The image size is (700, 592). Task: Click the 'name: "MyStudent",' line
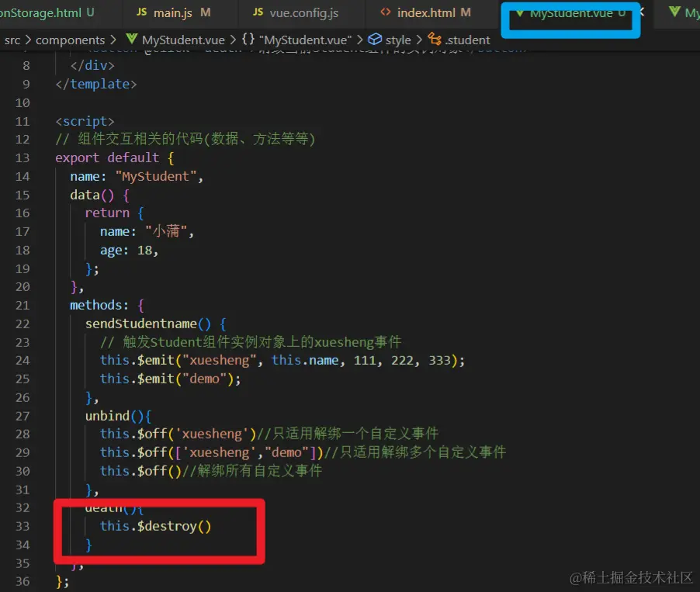pos(137,177)
